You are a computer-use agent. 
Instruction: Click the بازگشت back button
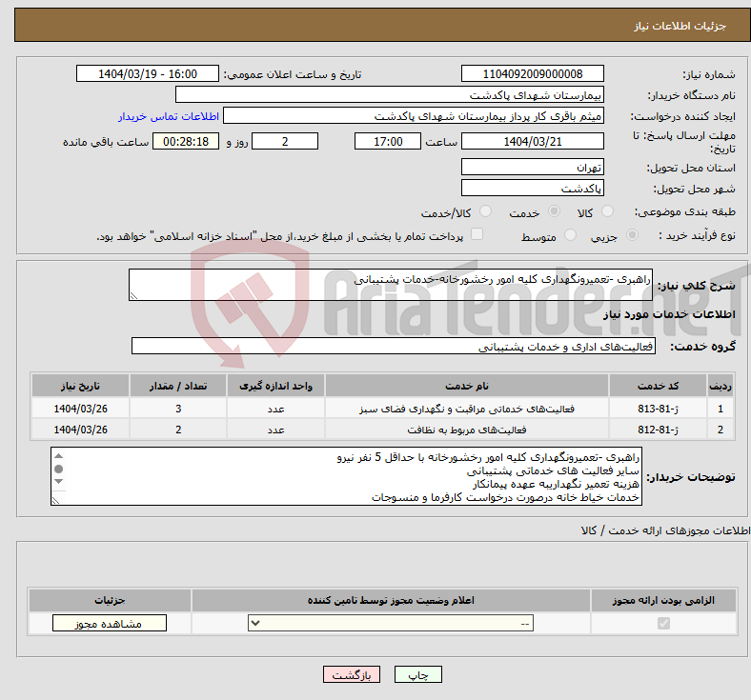tap(352, 674)
